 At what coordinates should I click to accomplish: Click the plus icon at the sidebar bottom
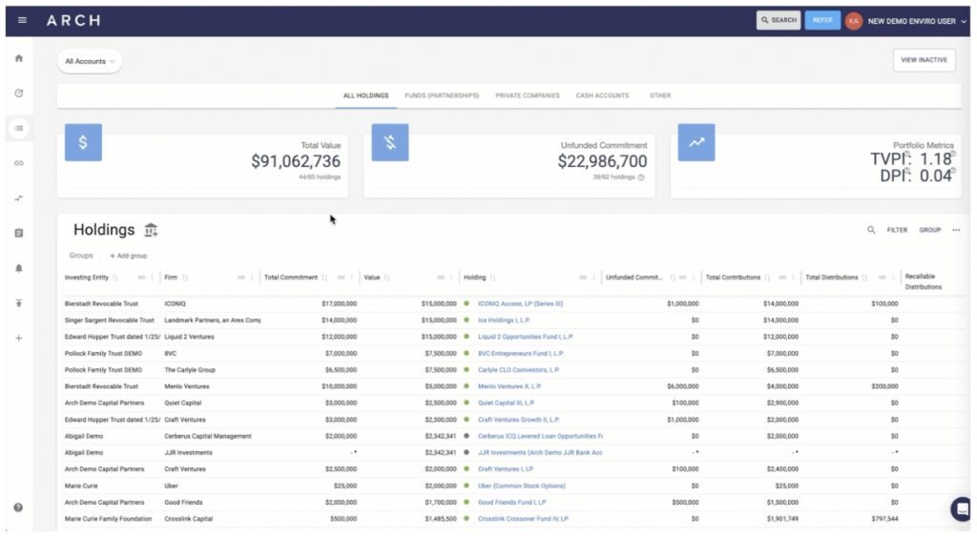point(19,336)
